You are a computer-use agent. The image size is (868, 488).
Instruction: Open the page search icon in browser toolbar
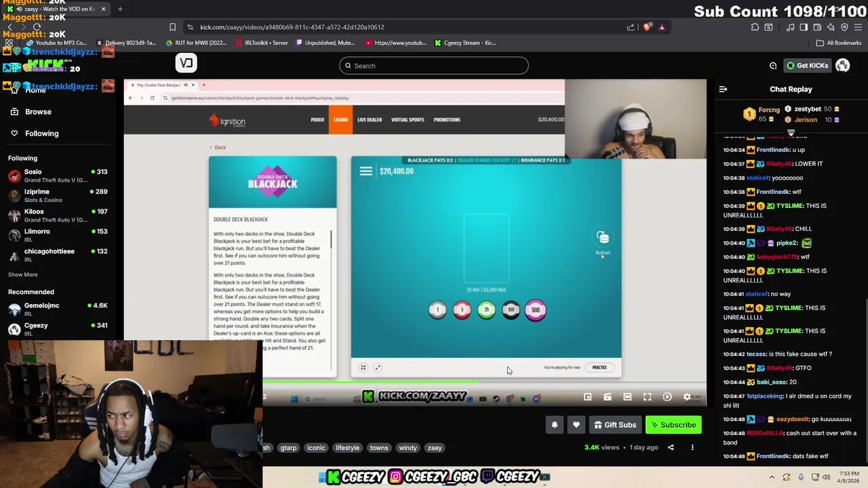[x=768, y=27]
